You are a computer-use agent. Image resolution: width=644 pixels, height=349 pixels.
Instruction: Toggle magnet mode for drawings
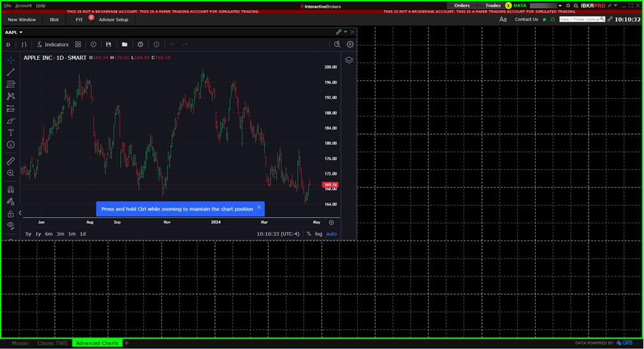pyautogui.click(x=11, y=189)
